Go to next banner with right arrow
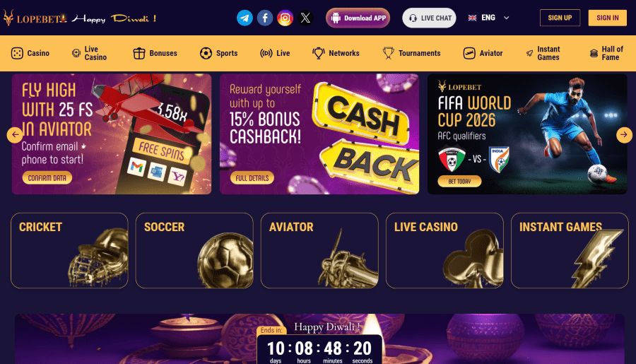The width and height of the screenshot is (636, 364). 624,135
